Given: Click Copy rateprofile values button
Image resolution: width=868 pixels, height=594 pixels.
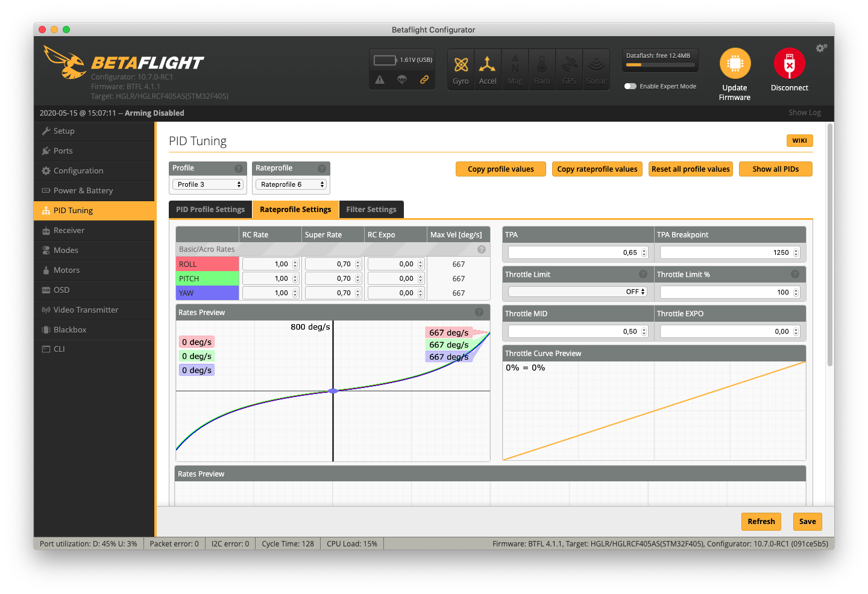Looking at the screenshot, I should click(x=597, y=169).
